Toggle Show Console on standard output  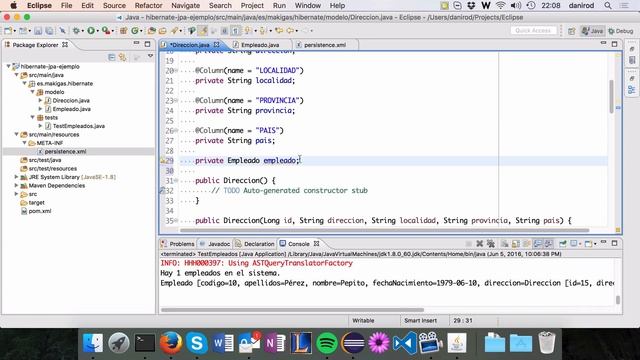click(x=538, y=244)
